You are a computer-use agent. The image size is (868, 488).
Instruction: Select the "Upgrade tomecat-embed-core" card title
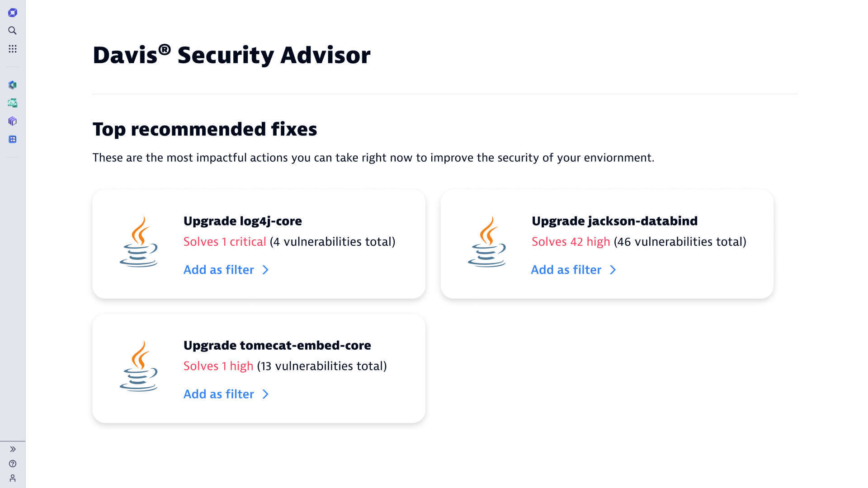click(277, 345)
